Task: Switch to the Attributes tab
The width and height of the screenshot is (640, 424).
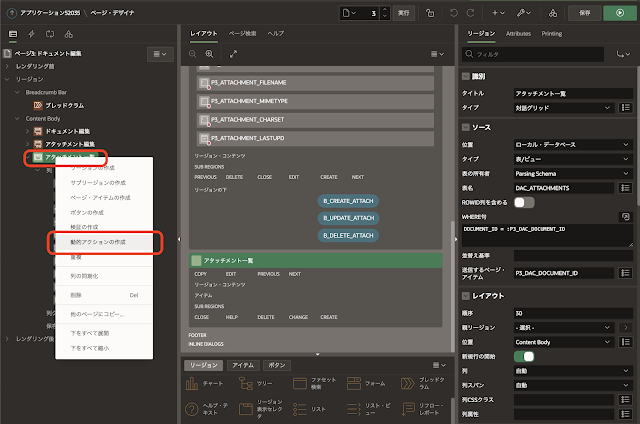Action: (x=518, y=34)
